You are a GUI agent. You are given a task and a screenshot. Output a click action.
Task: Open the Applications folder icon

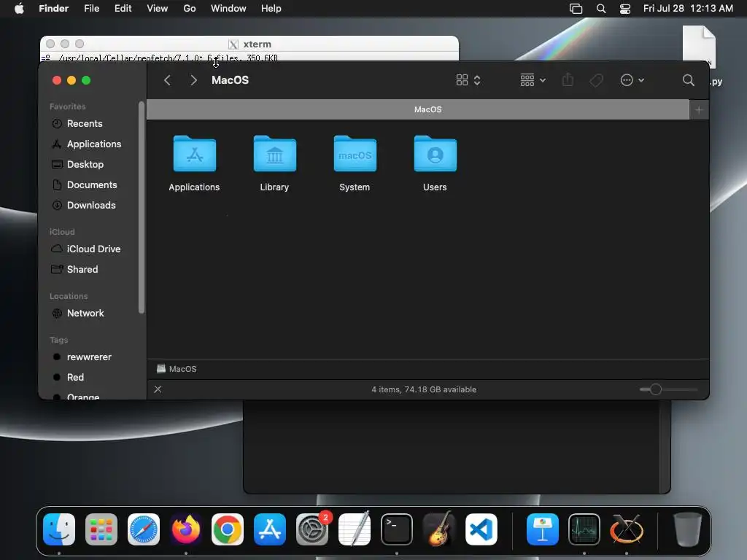coord(194,153)
